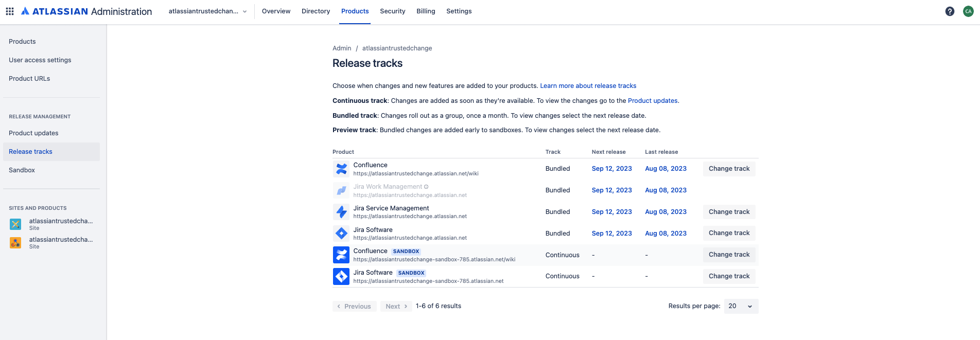Click the Confluence sandbox product icon
Image resolution: width=980 pixels, height=340 pixels.
pos(341,255)
